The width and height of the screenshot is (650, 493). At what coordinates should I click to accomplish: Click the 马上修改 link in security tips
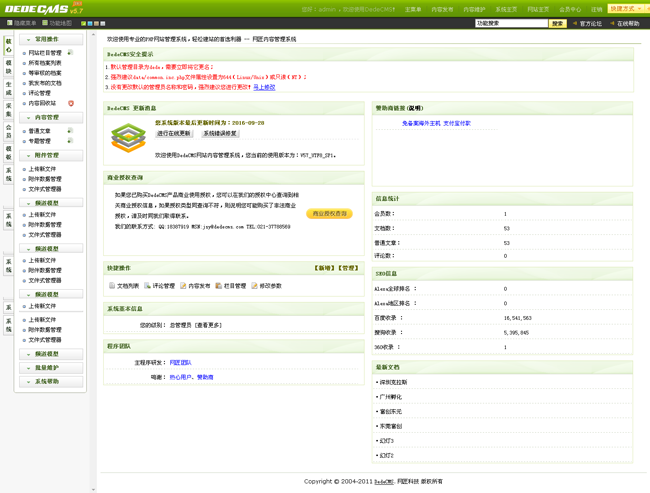(x=264, y=87)
